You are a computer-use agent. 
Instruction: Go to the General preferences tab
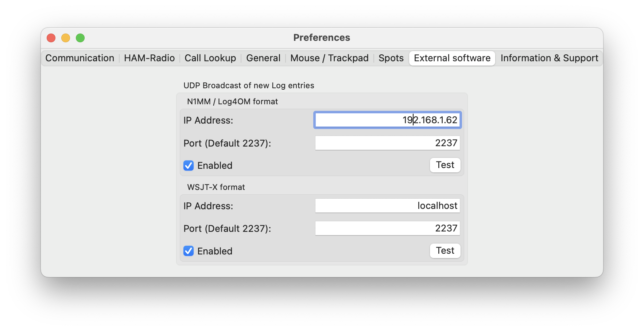pyautogui.click(x=263, y=58)
